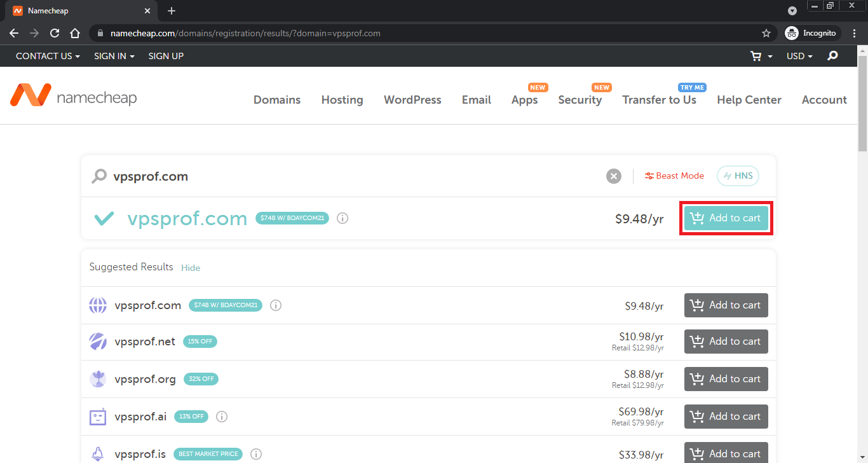The width and height of the screenshot is (868, 463).
Task: Click the Namecheap logo
Action: (73, 95)
